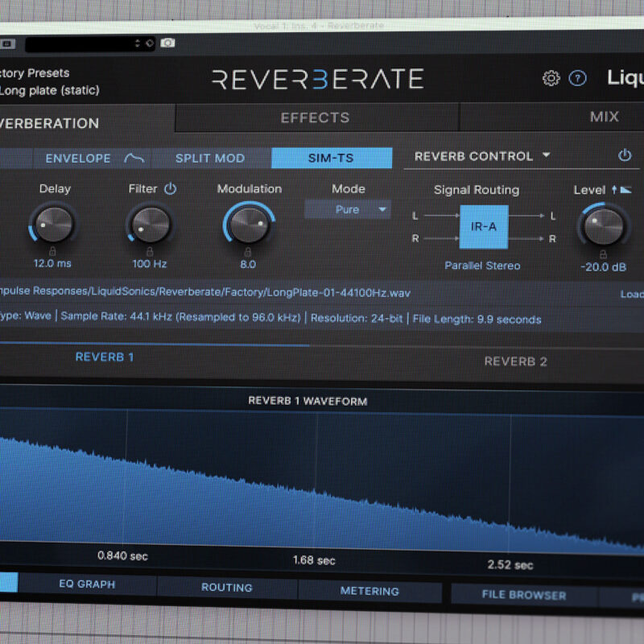Click the 0.840 sec time marker
Viewport: 644px width, 644px height.
pos(122,555)
